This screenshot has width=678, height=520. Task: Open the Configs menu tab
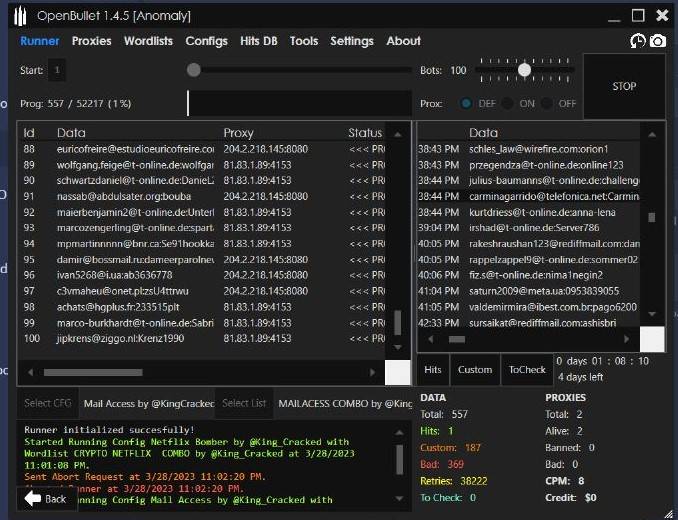[206, 41]
